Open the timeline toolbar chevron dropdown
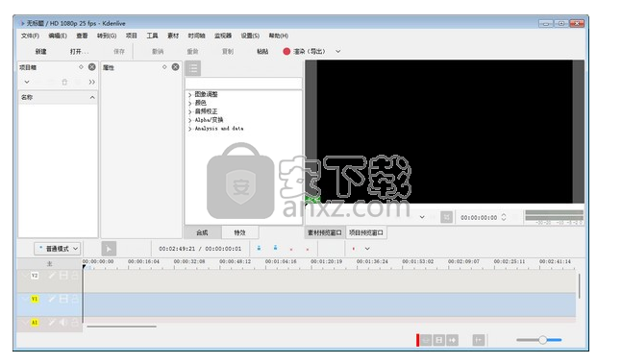Screen dimensions: 622x364 pyautogui.click(x=367, y=249)
